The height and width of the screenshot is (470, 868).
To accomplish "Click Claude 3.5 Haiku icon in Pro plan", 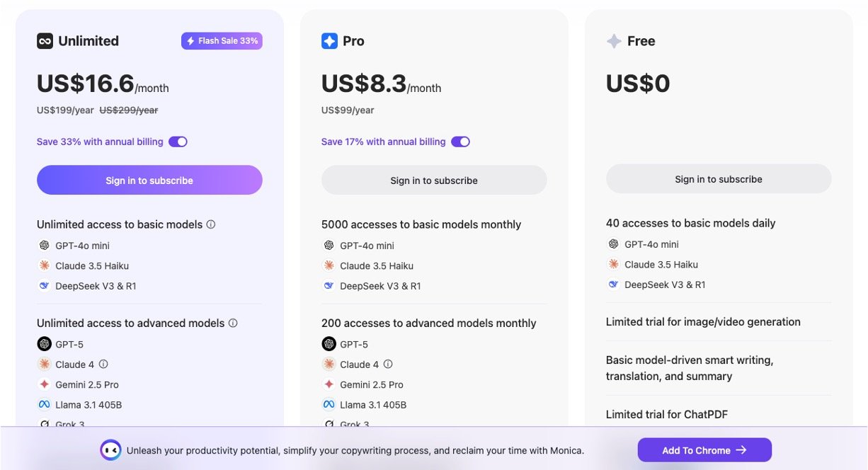I will pos(329,265).
